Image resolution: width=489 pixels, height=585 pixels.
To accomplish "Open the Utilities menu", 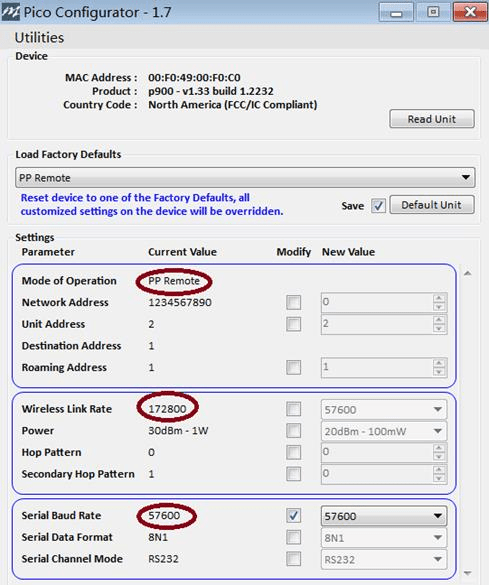I will [39, 38].
